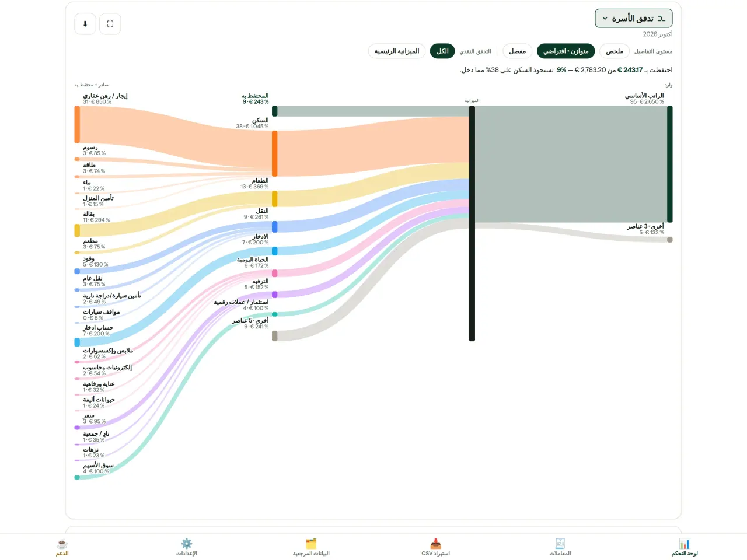747x560 pixels.
Task: Choose الكل cash flow filter
Action: [442, 51]
